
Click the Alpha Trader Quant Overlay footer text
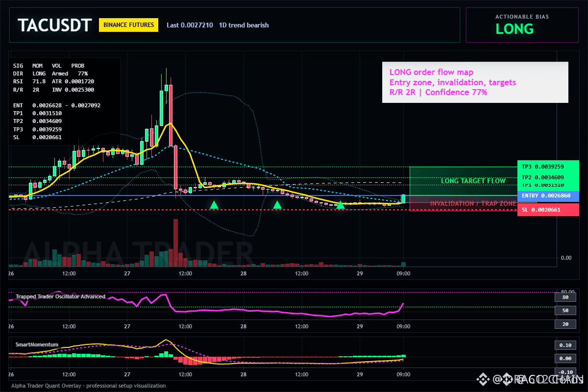88,386
